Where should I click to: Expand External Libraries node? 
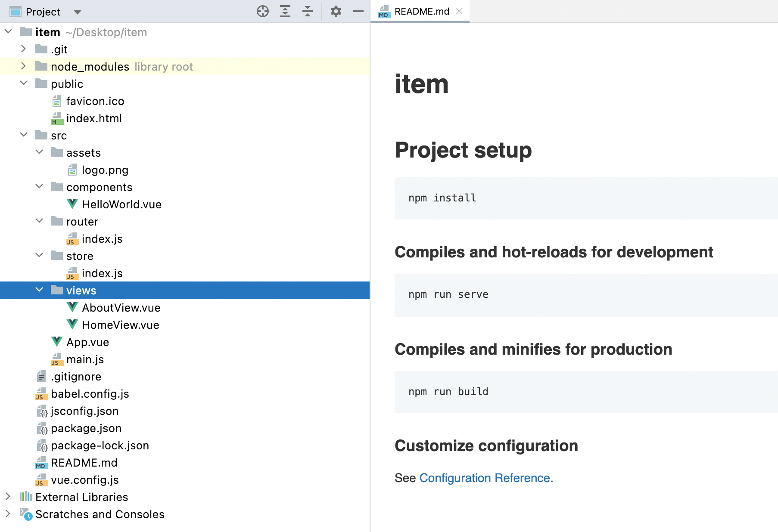(8, 496)
